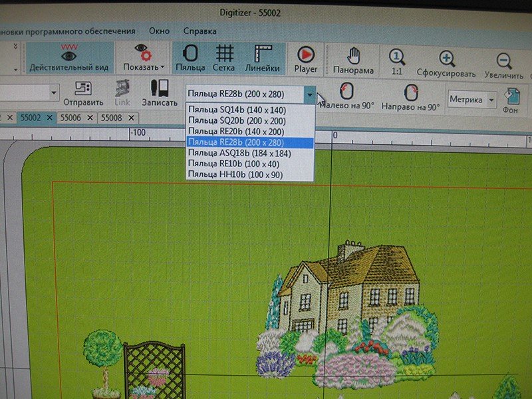
Task: Click the Link machine icon
Action: (x=122, y=93)
